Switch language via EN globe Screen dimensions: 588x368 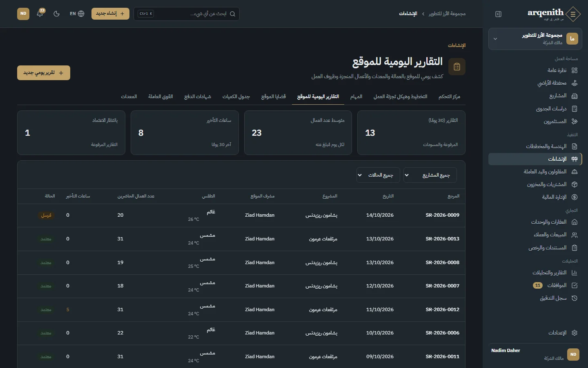pyautogui.click(x=77, y=13)
